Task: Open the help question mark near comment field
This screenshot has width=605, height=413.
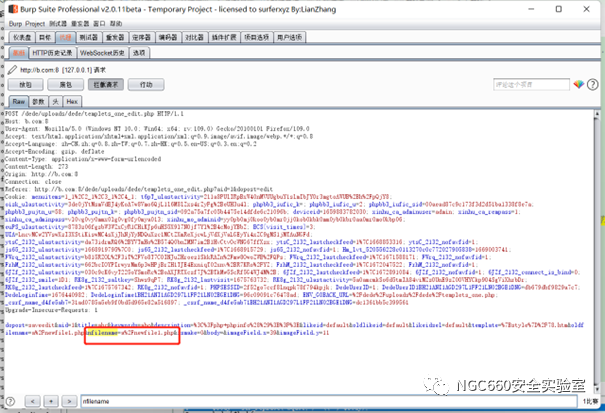Action: point(592,84)
